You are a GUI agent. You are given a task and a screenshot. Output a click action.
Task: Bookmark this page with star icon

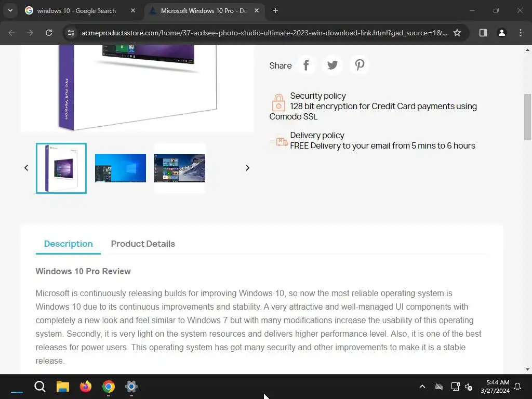[x=457, y=33]
